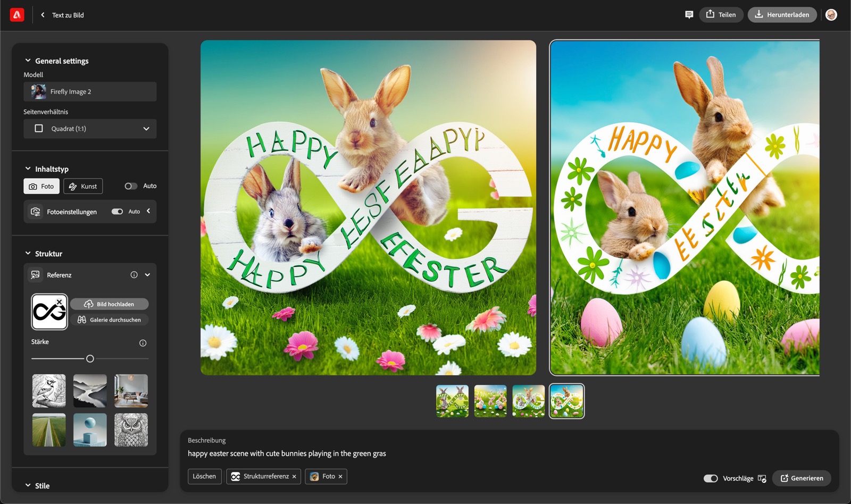Toggle the Fotoeinstellungen Auto switch
Screen dimensions: 851x504
click(117, 212)
